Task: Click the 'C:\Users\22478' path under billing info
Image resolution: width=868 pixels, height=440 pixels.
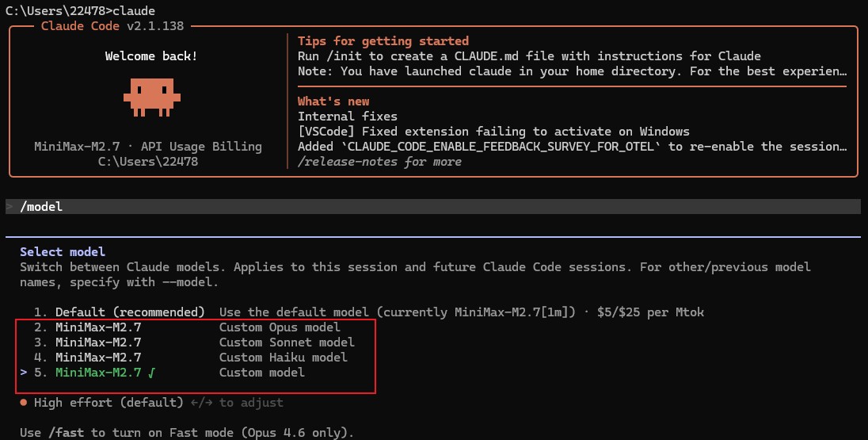Action: [148, 162]
